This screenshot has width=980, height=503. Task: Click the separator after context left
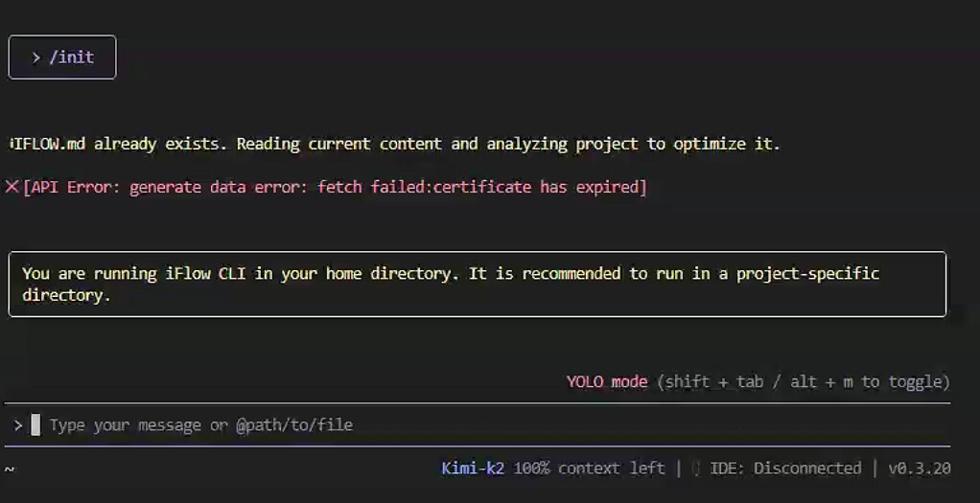[x=679, y=469]
